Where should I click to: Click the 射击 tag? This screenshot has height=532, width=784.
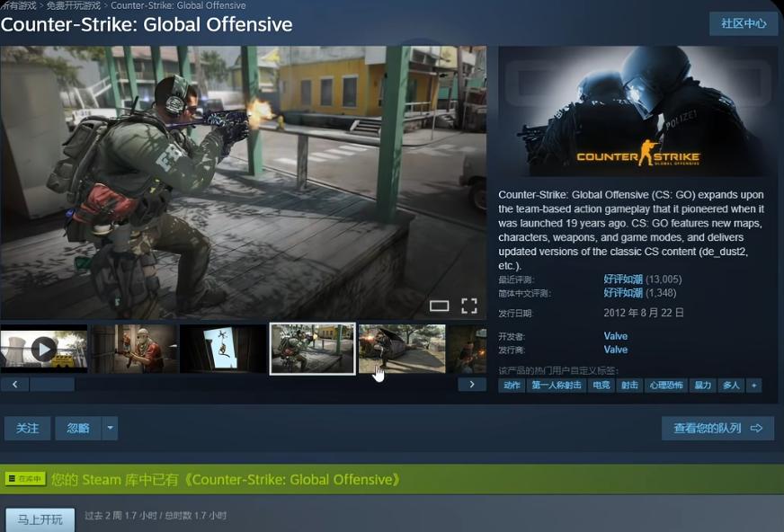629,386
